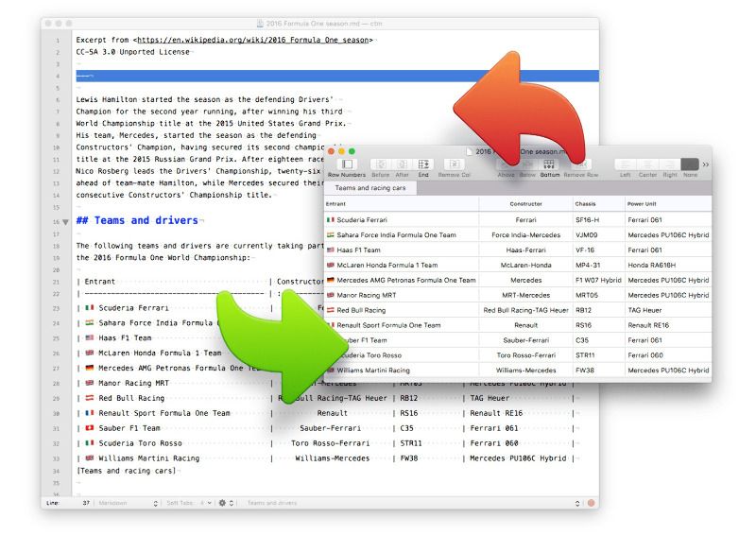Select the Teams and racing cars tab
Image resolution: width=756 pixels, height=535 pixels.
tap(370, 188)
